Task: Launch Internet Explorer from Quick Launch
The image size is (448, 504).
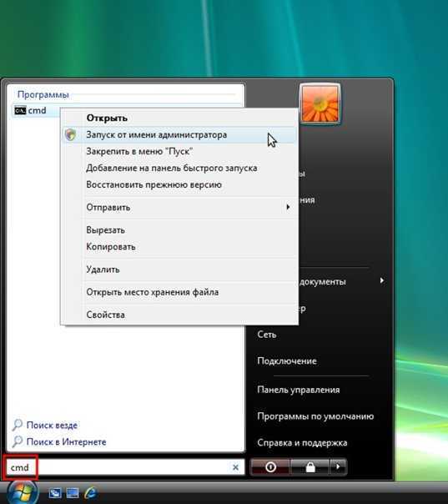Action: (91, 493)
